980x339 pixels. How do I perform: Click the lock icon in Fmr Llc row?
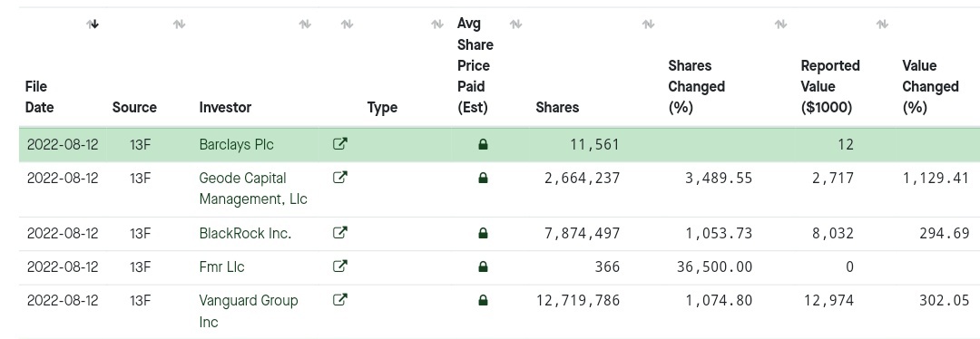pyautogui.click(x=483, y=267)
